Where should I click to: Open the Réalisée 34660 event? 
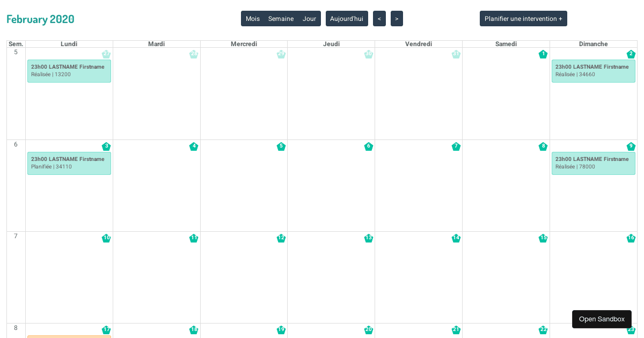(x=593, y=71)
